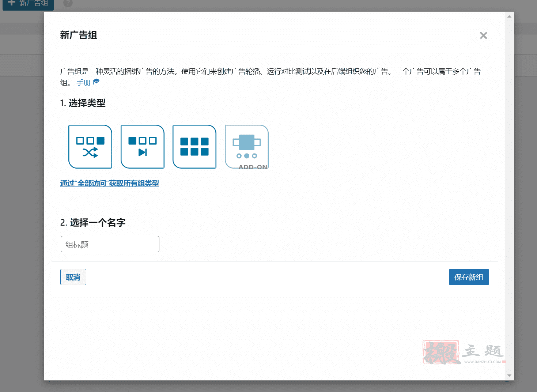Click the 取消 button
Screen dimensions: 537x392
(x=73, y=277)
